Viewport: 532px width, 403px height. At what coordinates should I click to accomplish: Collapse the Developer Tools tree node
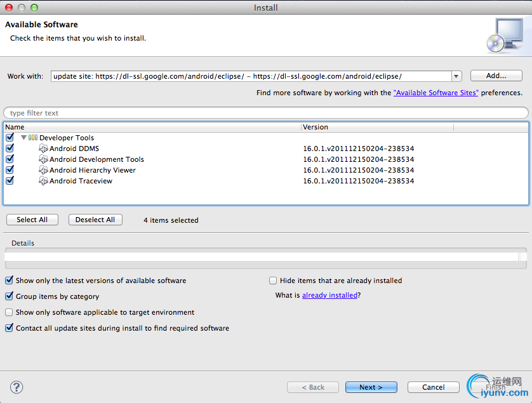[23, 138]
